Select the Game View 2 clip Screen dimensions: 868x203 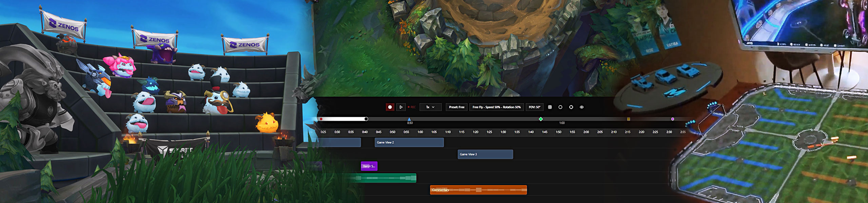[x=409, y=142]
